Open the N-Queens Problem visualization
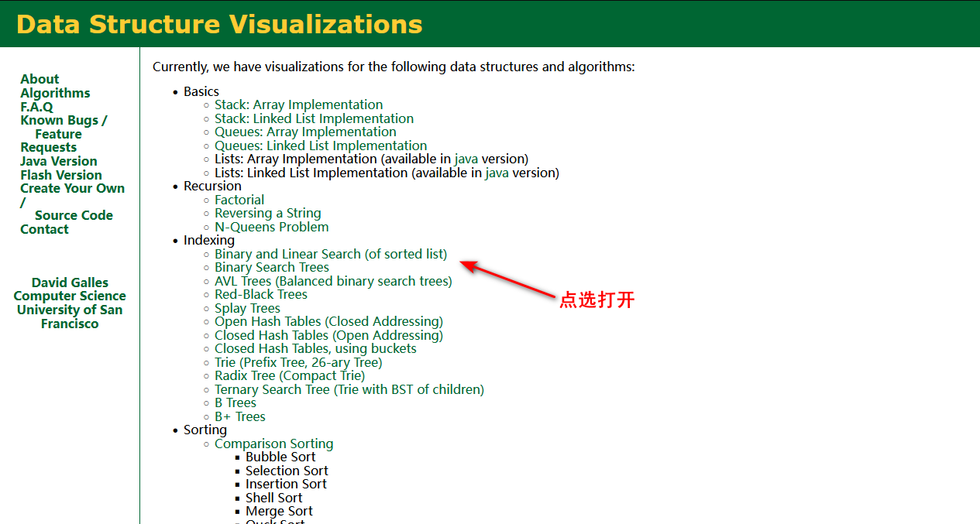The image size is (980, 524). click(271, 227)
